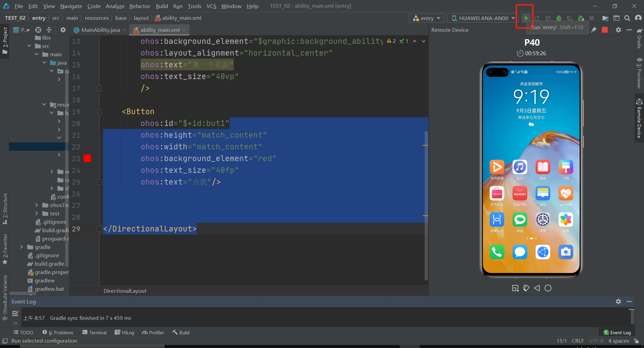Open the Terminal tool window

(95, 333)
